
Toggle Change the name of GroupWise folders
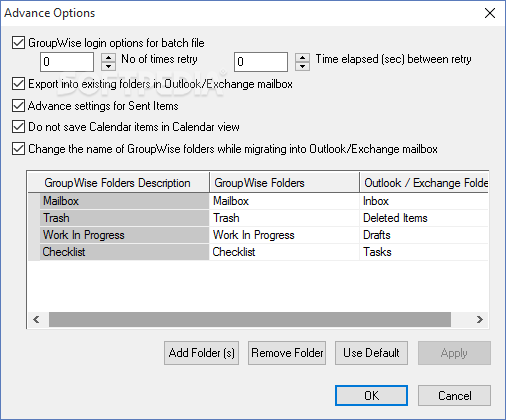click(18, 149)
